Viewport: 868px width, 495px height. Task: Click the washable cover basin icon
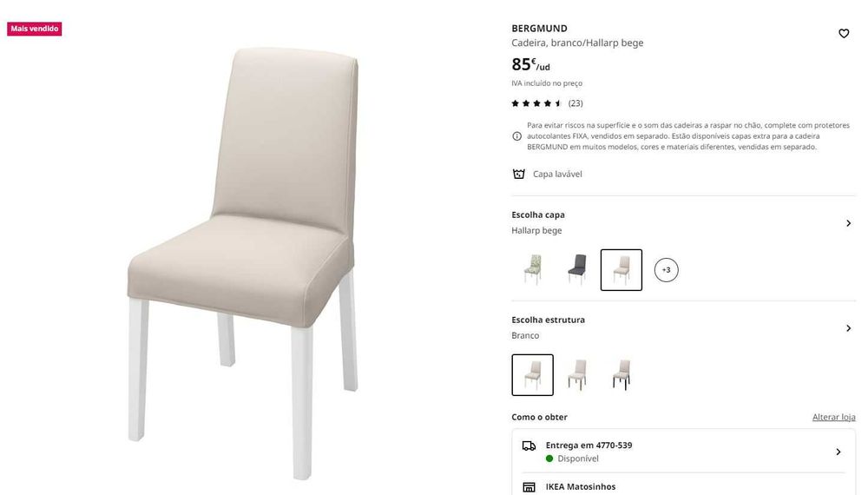(518, 174)
